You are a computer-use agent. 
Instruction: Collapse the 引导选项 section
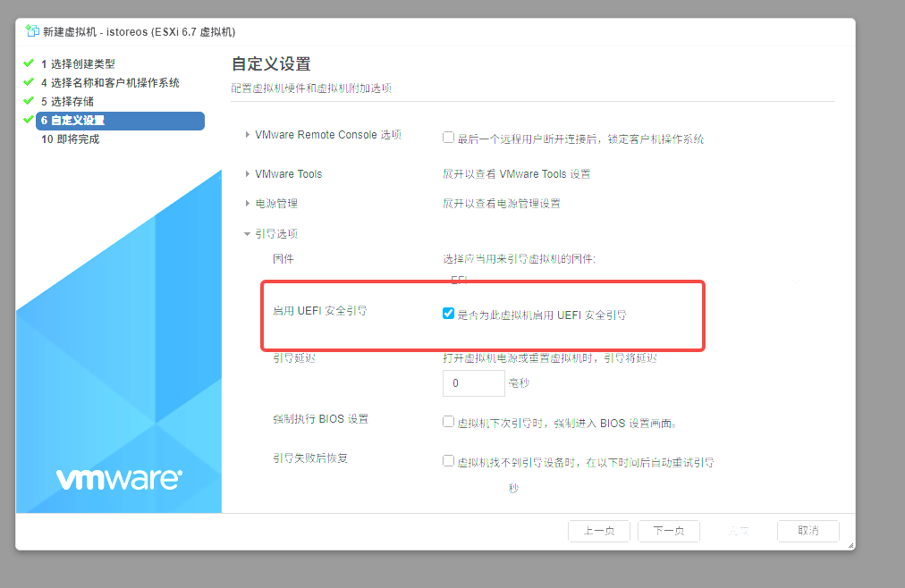click(247, 233)
